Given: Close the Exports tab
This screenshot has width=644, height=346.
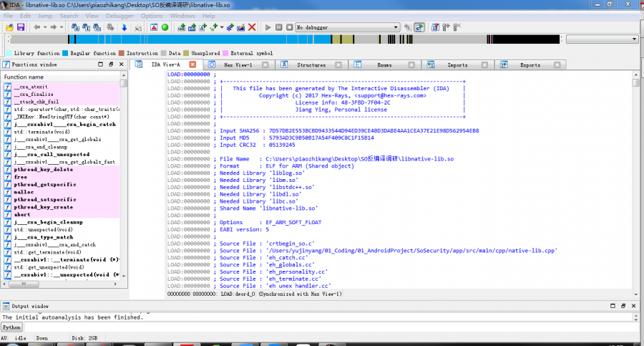Looking at the screenshot, I should tap(557, 64).
